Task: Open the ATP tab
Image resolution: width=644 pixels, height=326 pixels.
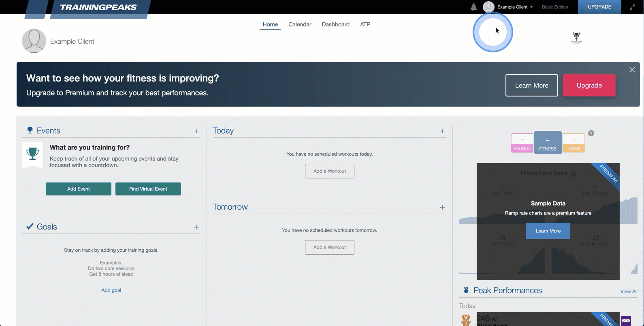Action: tap(365, 24)
